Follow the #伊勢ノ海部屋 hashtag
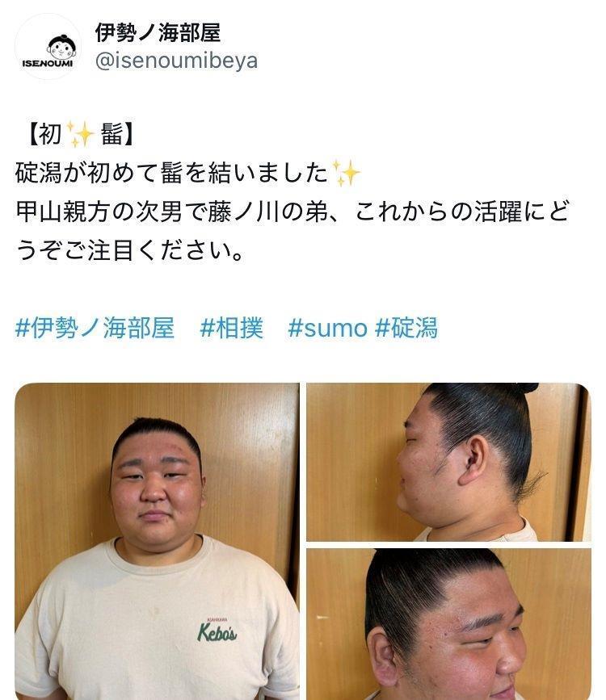606x700 pixels. (95, 328)
